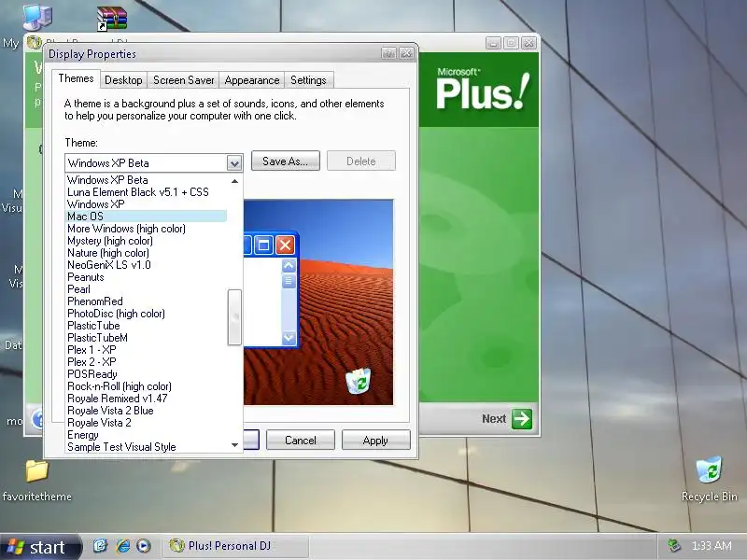
Task: Open the WinRAR desktop shortcut icon
Action: click(112, 18)
